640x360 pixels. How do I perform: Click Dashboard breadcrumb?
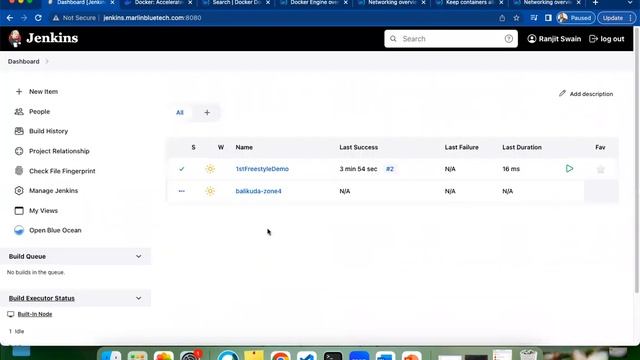tap(24, 62)
